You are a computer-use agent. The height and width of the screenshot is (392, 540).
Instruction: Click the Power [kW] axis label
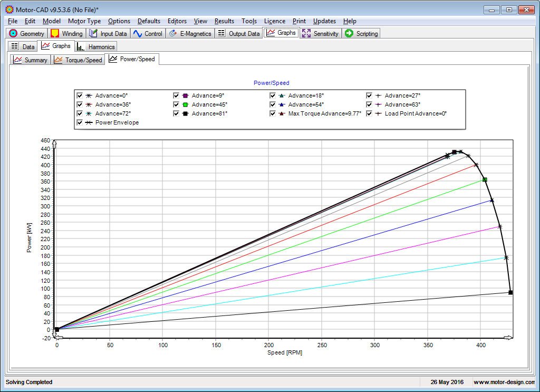click(29, 237)
